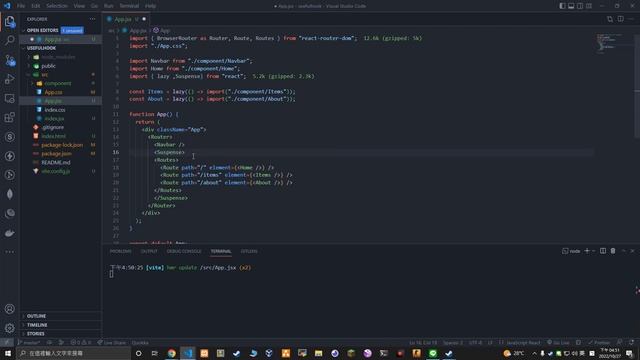Start Live Share from status bar
The height and width of the screenshot is (360, 640).
(112, 342)
